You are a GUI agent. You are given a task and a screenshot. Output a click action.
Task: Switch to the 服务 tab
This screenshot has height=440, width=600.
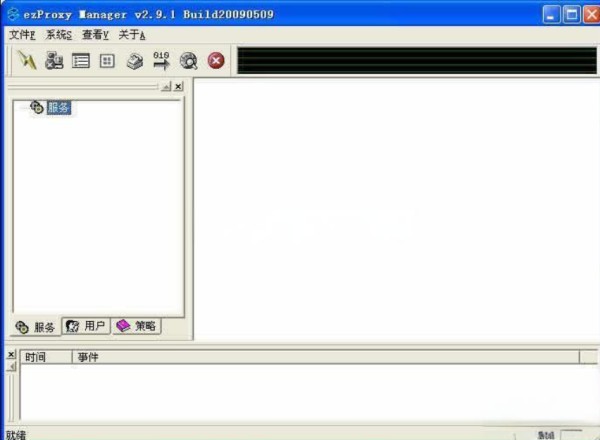click(36, 327)
